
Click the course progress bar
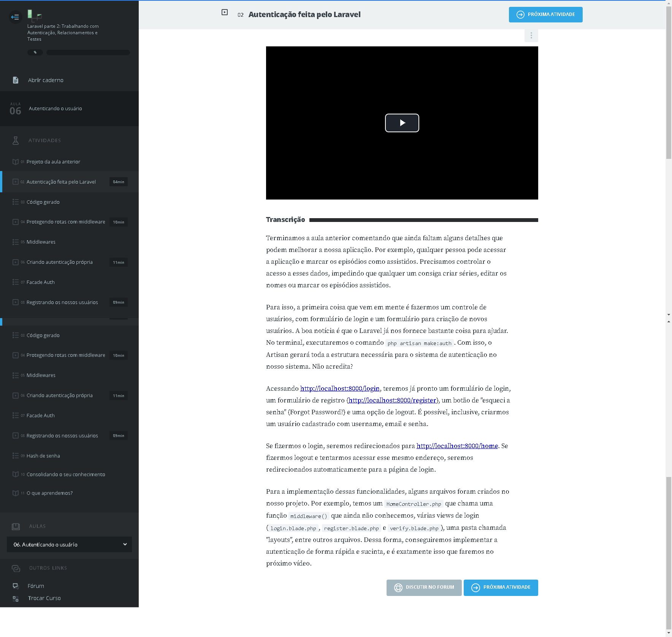pyautogui.click(x=88, y=52)
